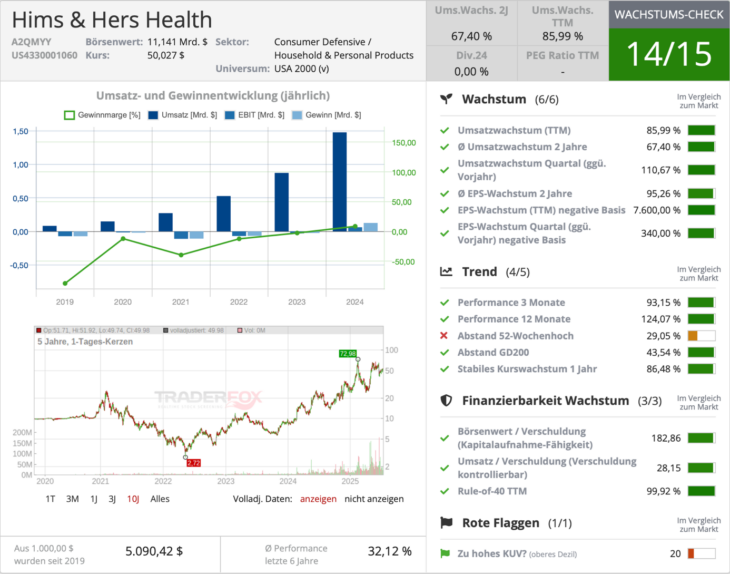Click the Div.24 value 0,00 %
This screenshot has width=730, height=574.
(x=471, y=72)
